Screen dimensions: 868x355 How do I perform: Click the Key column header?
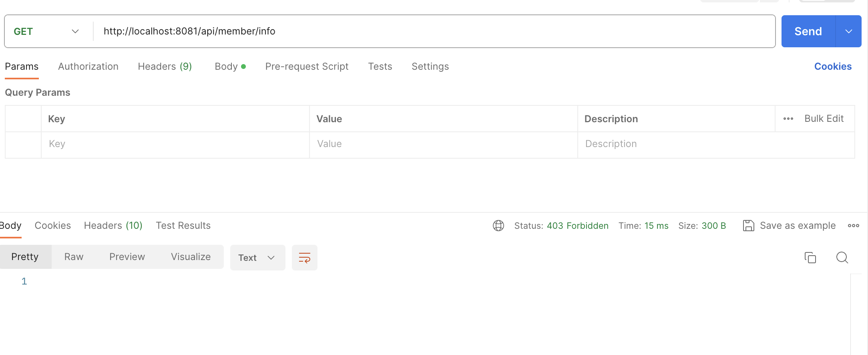(56, 119)
